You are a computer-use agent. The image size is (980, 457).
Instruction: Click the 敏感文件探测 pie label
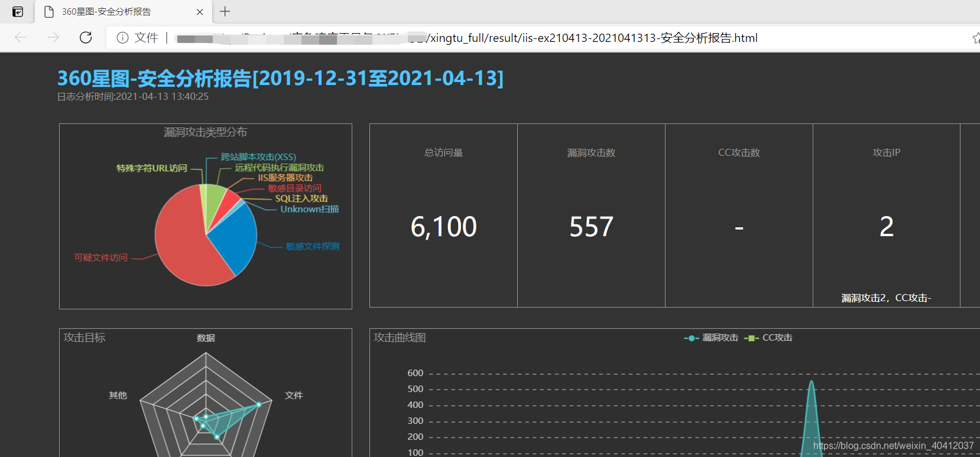[313, 246]
